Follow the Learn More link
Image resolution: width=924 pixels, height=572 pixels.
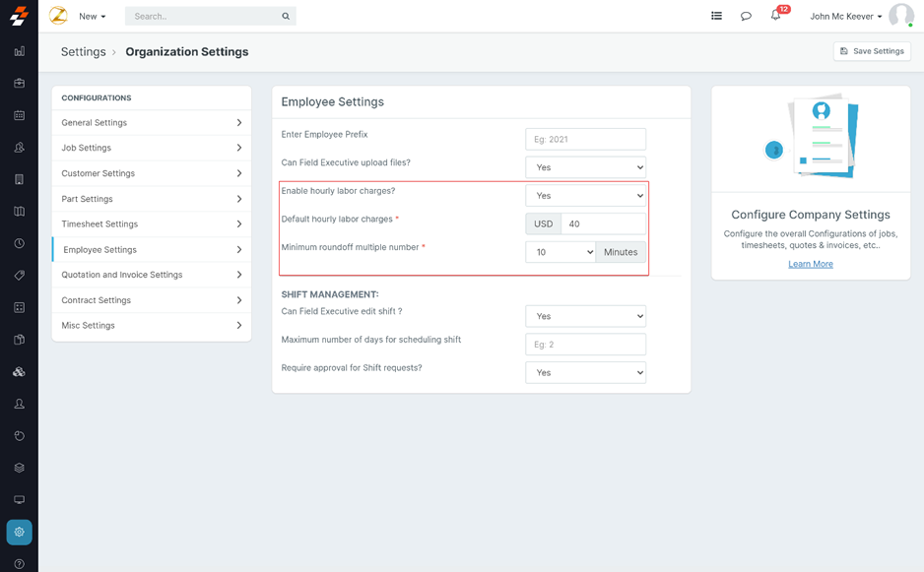810,264
